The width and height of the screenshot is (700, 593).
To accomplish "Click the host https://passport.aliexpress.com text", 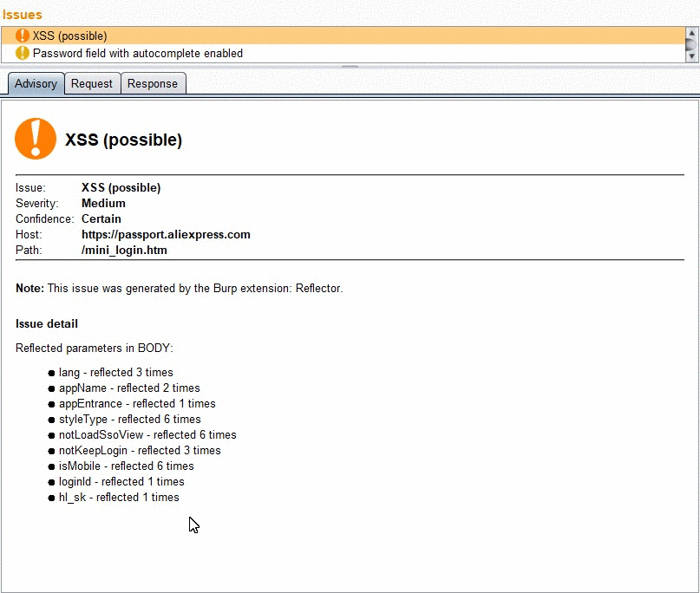I will click(166, 235).
